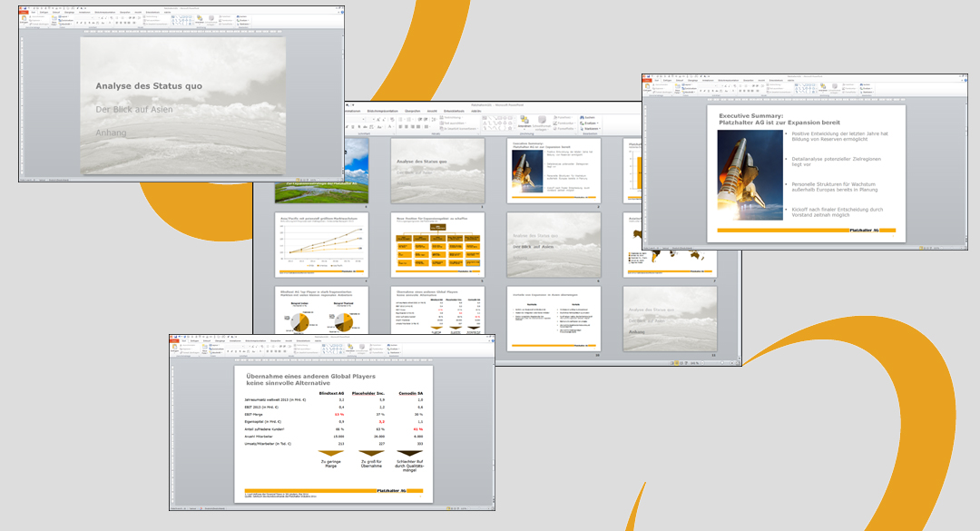Select the orange org-chart slide thumbnail in the sorter

tap(437, 244)
